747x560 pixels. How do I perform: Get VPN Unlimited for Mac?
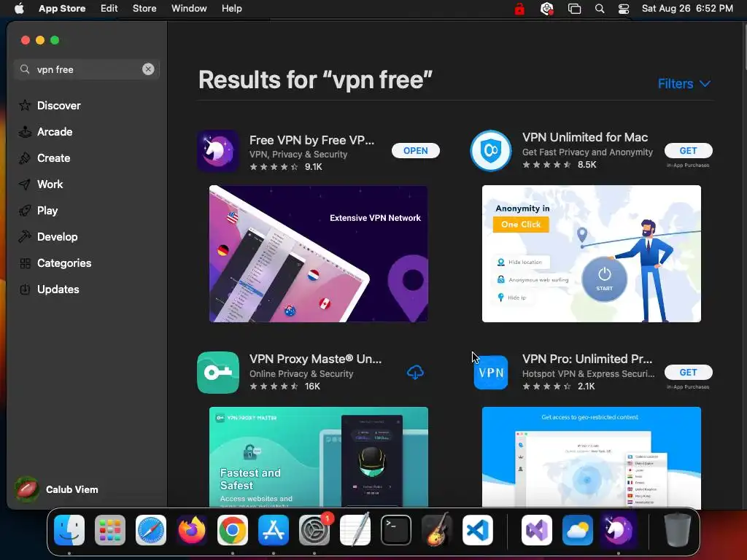click(x=689, y=150)
